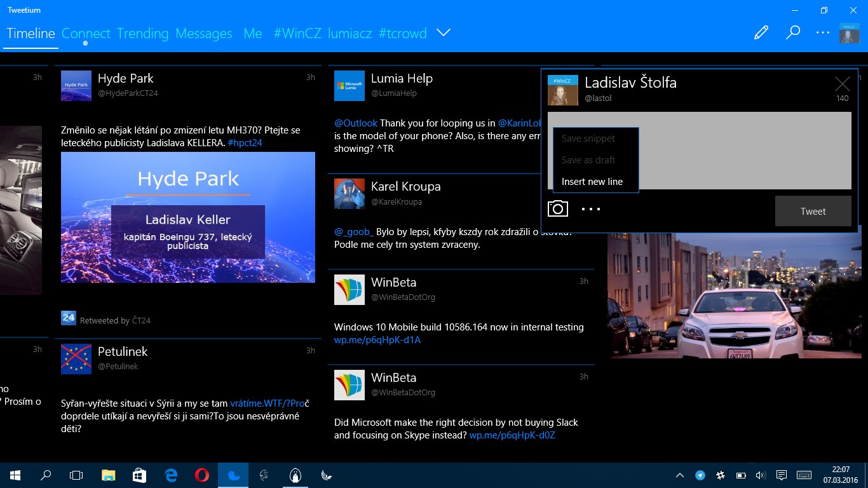Click the @LumiaHelp handle
This screenshot has height=488, width=868.
pyautogui.click(x=394, y=93)
